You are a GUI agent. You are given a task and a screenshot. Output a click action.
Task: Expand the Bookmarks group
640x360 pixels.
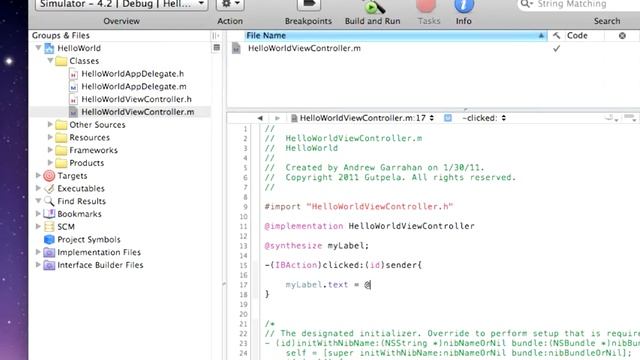tap(38, 213)
